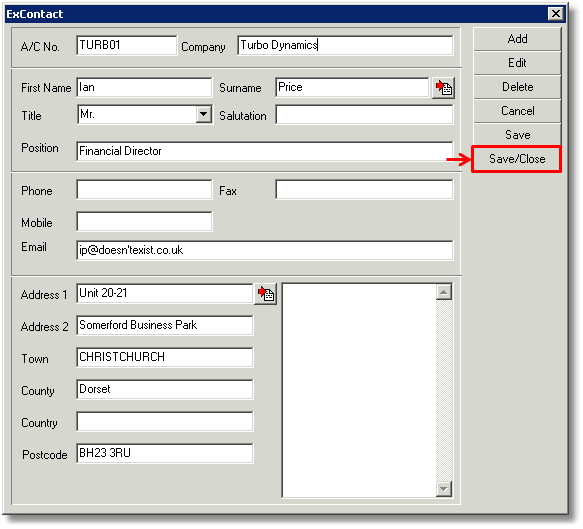This screenshot has height=529, width=583.
Task: Click the Add button
Action: (x=517, y=39)
